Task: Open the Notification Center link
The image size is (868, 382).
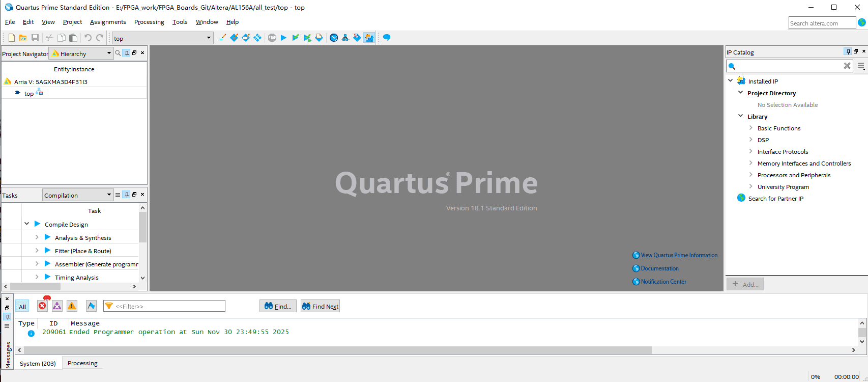Action: [663, 282]
